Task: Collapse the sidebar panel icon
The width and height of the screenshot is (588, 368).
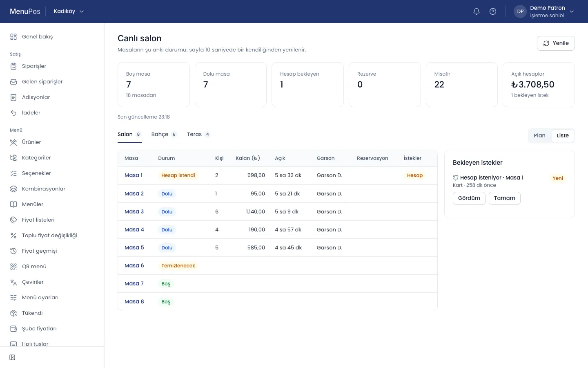Action: click(12, 357)
